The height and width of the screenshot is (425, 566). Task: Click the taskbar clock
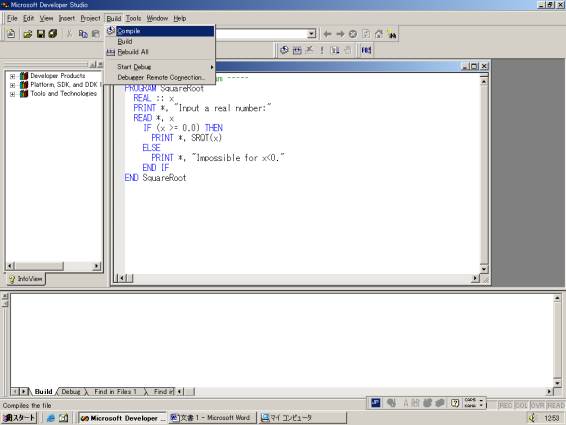coord(551,418)
